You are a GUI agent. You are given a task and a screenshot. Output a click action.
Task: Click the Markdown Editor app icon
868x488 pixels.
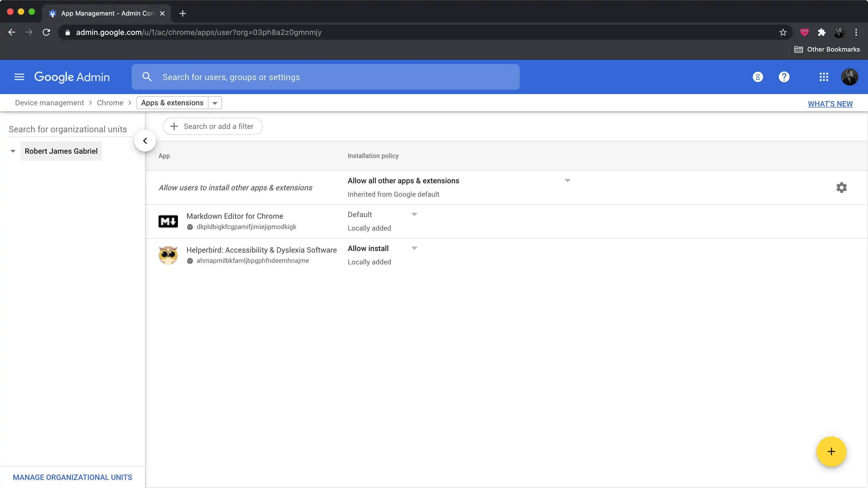point(168,221)
